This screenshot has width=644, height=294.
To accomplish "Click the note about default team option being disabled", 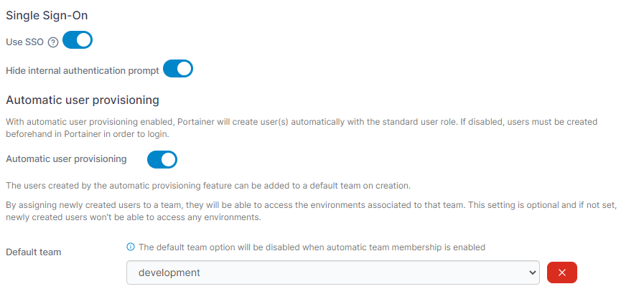I will tap(312, 247).
